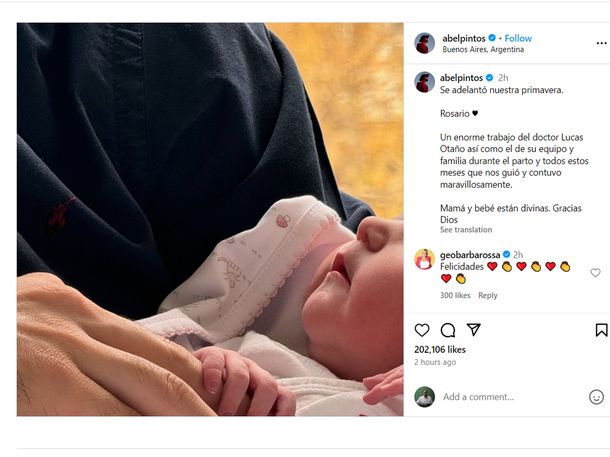Click abelpintos profile picture in the post header
This screenshot has height=457, width=610.
pyautogui.click(x=424, y=43)
